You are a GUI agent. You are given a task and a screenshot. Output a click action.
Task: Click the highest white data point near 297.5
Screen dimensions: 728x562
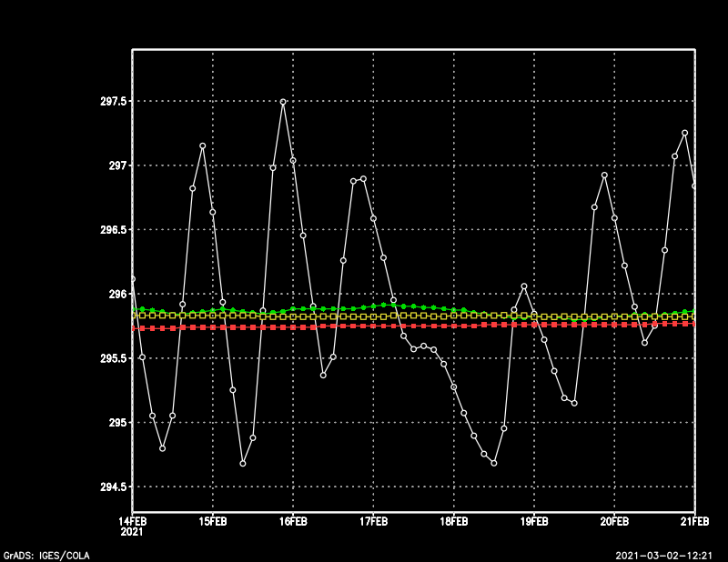click(x=283, y=102)
